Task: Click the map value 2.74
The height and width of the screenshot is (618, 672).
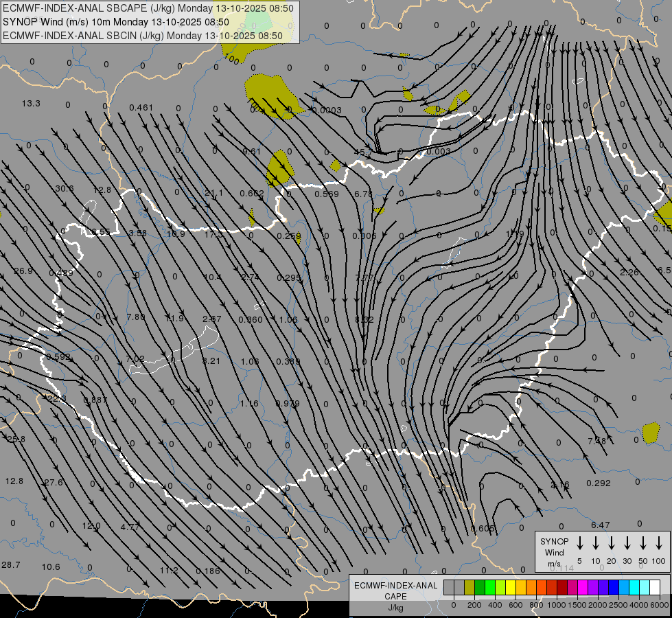Action: [250, 277]
